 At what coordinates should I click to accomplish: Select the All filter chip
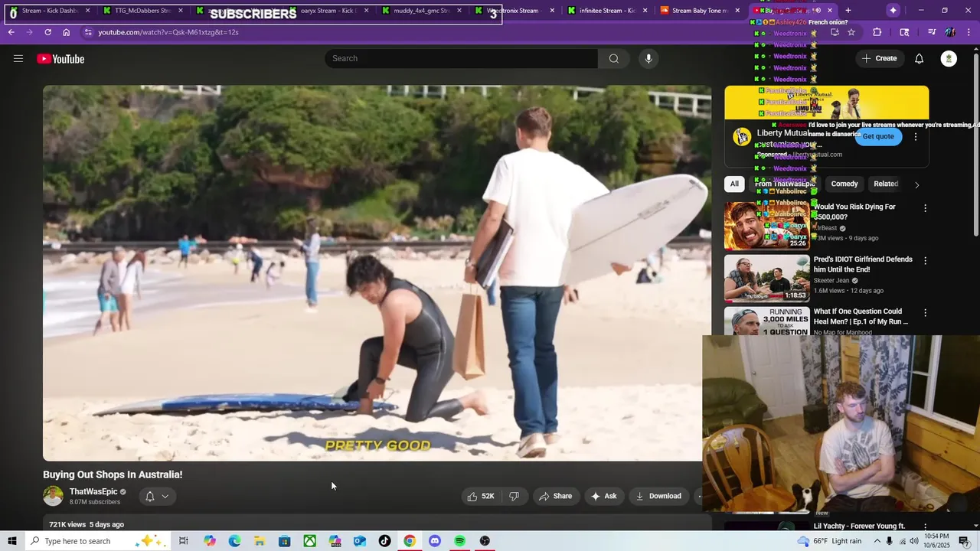point(734,184)
